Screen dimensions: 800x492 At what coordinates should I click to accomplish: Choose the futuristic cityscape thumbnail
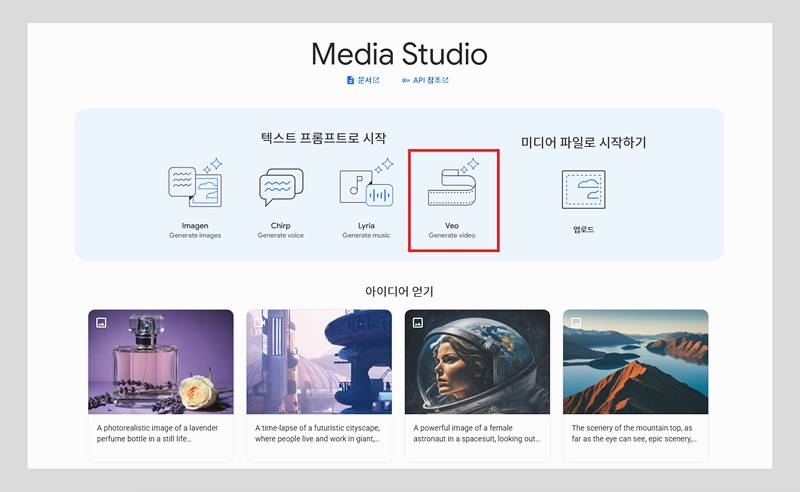pos(318,360)
